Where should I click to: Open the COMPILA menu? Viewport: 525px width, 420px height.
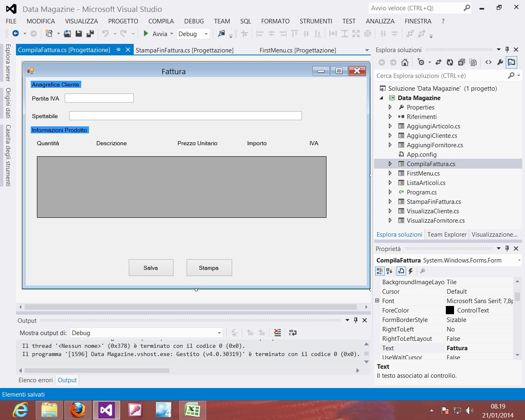pyautogui.click(x=161, y=21)
